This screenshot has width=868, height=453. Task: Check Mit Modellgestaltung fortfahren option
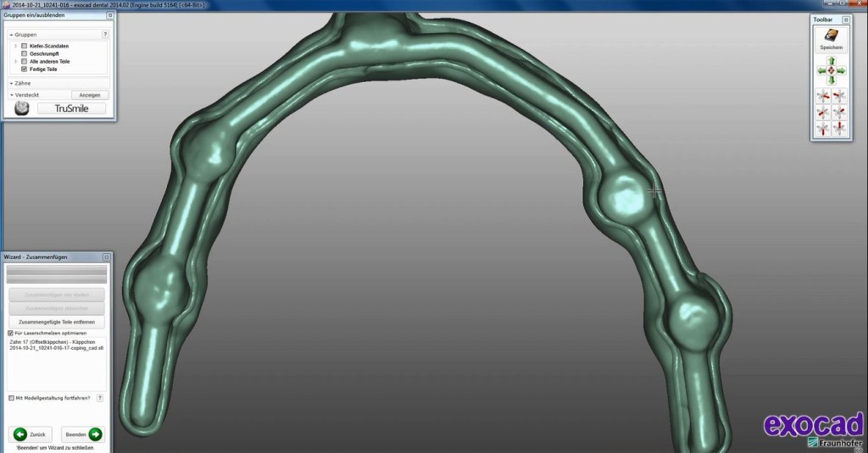coord(10,397)
